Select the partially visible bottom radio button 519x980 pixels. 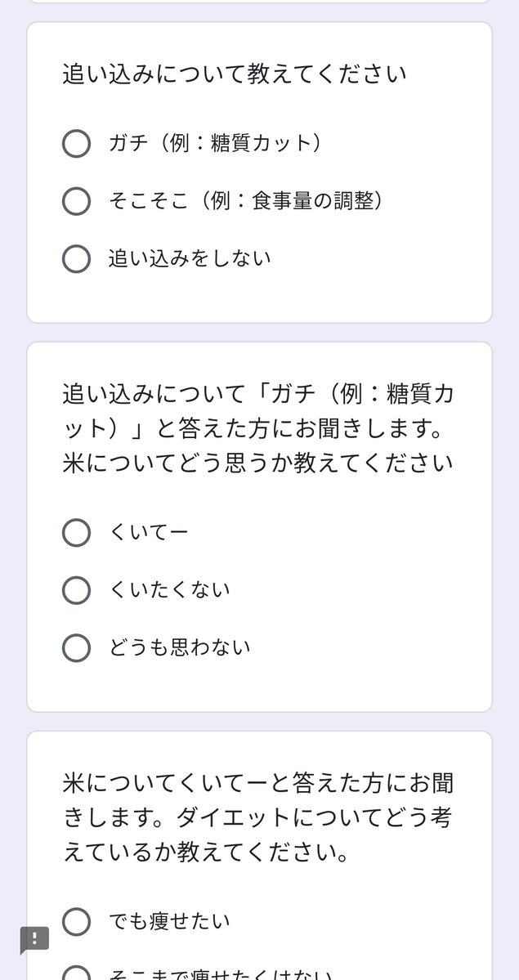(x=76, y=973)
